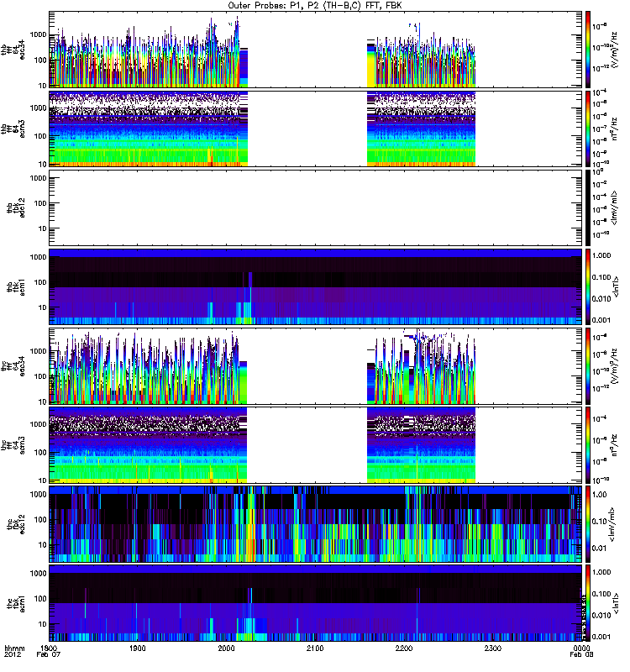
Task: Click the 'thc fbk edc12' y-axis label
Action: [16, 524]
